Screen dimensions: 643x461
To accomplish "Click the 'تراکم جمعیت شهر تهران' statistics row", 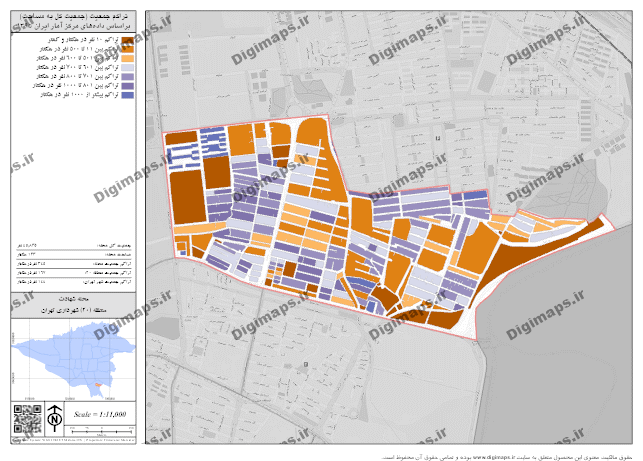I will click(x=73, y=282).
